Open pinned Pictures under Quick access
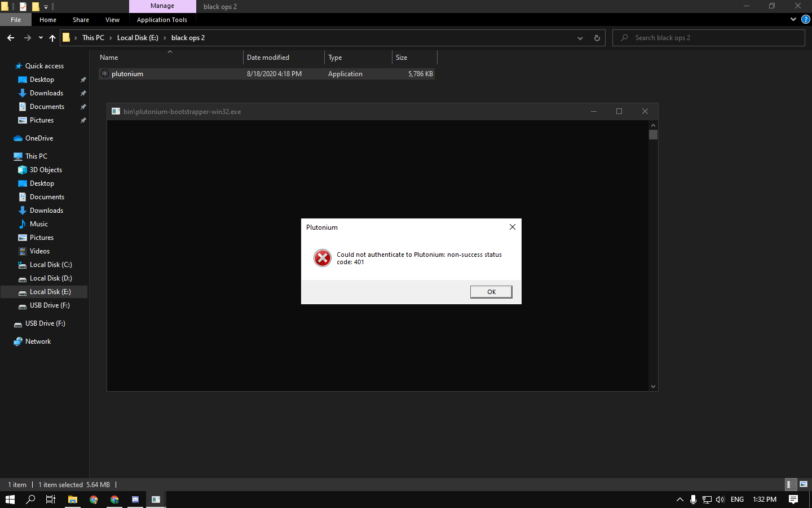The image size is (812, 508). [41, 120]
